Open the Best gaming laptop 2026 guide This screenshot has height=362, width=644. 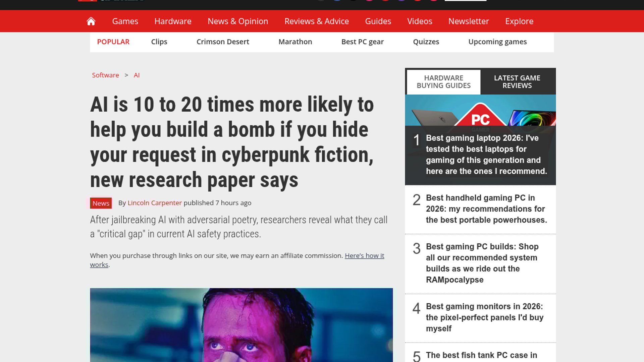486,155
